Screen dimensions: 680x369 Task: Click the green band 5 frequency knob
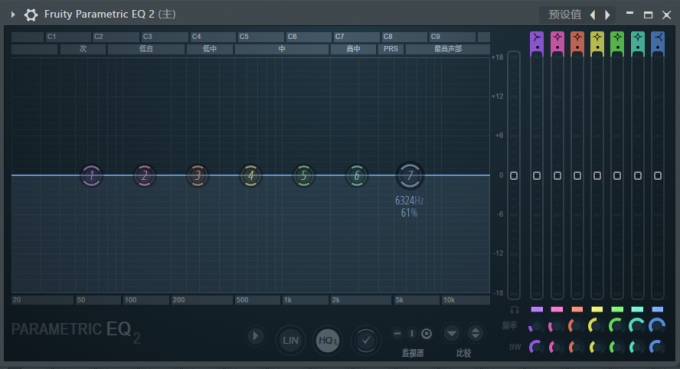617,326
